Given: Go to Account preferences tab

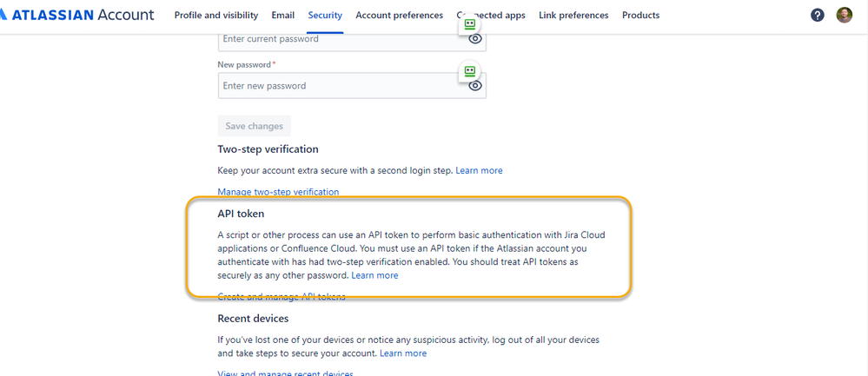Looking at the screenshot, I should point(399,15).
